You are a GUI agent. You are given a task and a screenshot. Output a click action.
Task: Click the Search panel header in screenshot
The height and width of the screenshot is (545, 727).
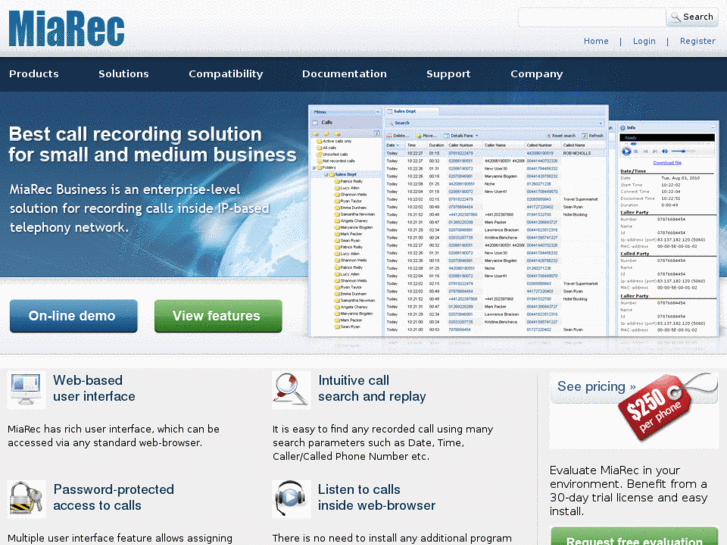(x=495, y=123)
